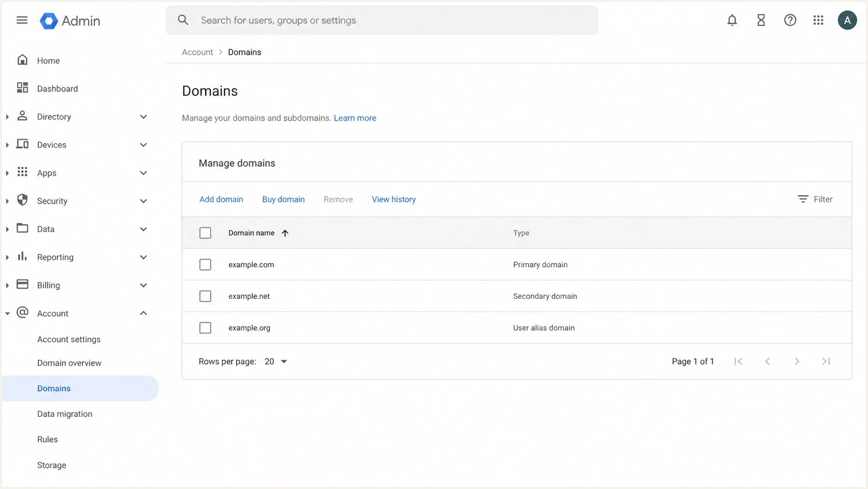Select Domains in sidebar
This screenshot has height=489, width=868.
pyautogui.click(x=80, y=388)
